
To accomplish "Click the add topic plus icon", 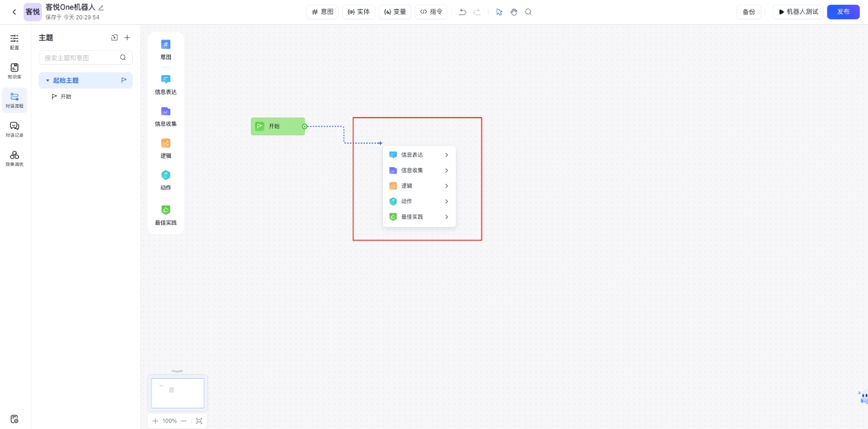I will click(x=127, y=38).
